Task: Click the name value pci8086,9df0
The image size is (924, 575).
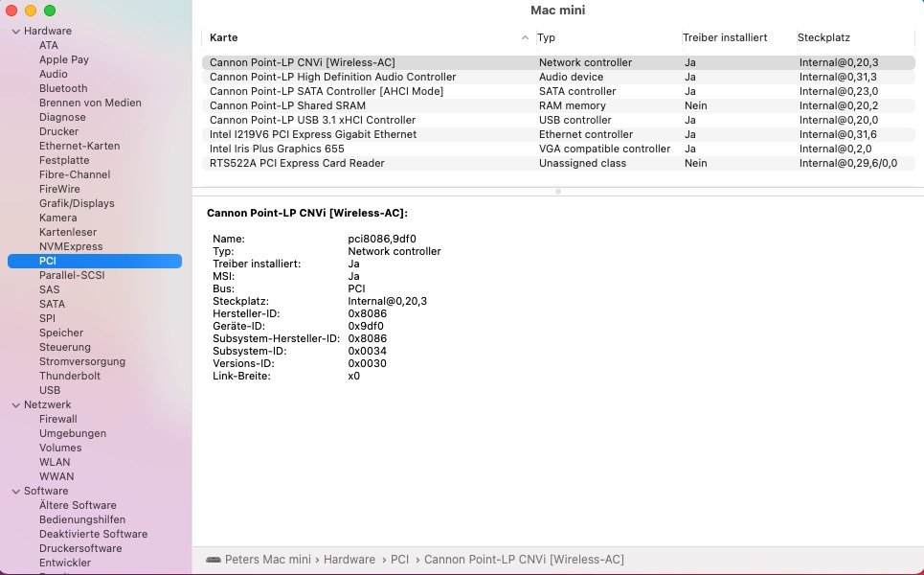Action: (382, 239)
